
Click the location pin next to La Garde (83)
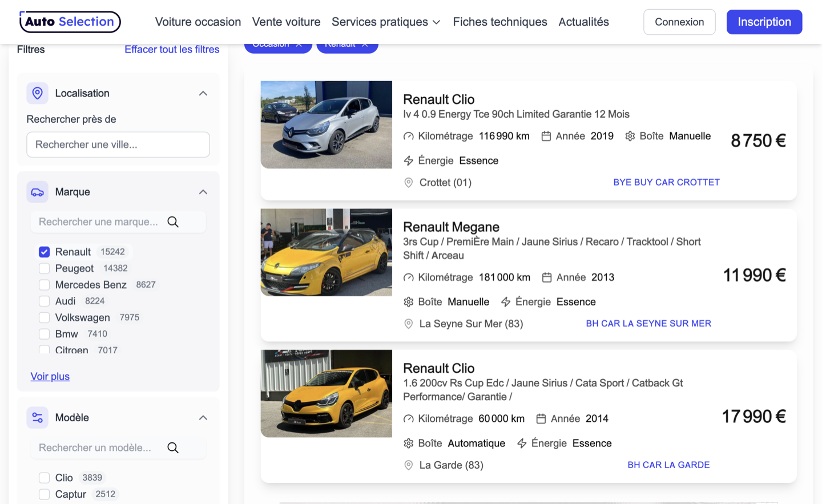click(408, 465)
